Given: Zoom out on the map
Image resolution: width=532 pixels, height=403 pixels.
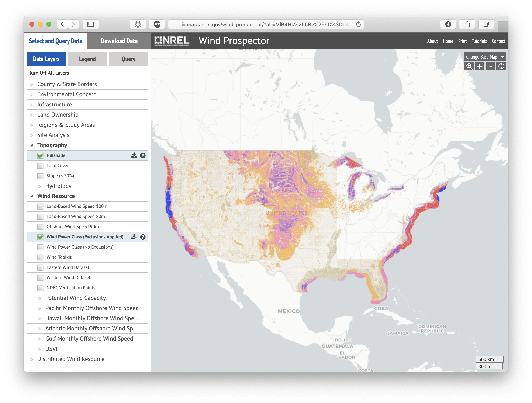Looking at the screenshot, I should [x=490, y=66].
